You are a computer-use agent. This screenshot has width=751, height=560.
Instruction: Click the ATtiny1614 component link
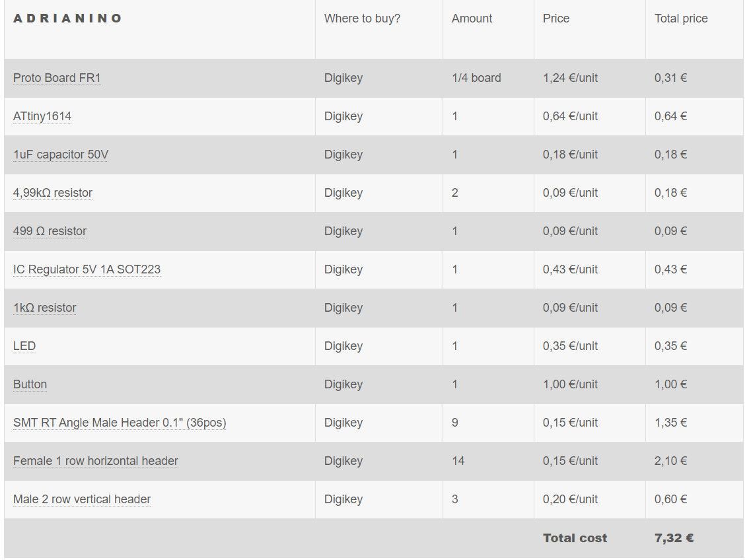pyautogui.click(x=42, y=116)
